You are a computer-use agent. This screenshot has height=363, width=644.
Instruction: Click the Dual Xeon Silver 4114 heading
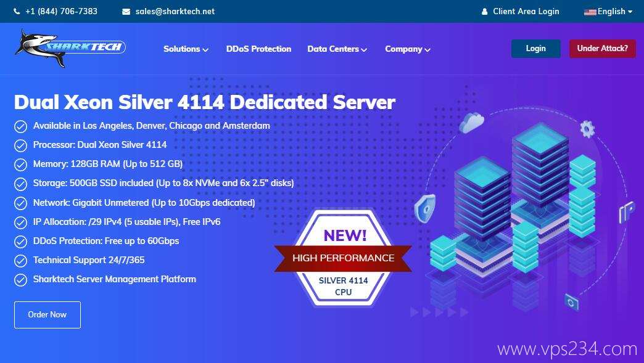(205, 102)
